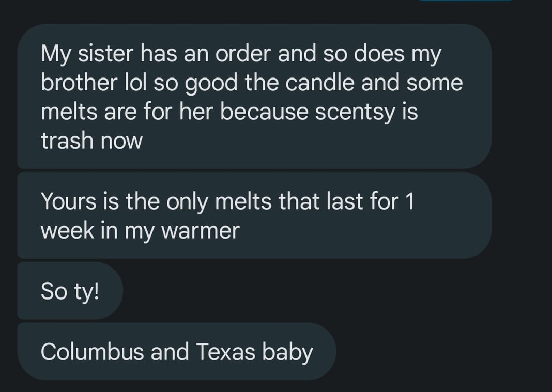Tap the partial sent bubble at top edge

(x=466, y=1)
